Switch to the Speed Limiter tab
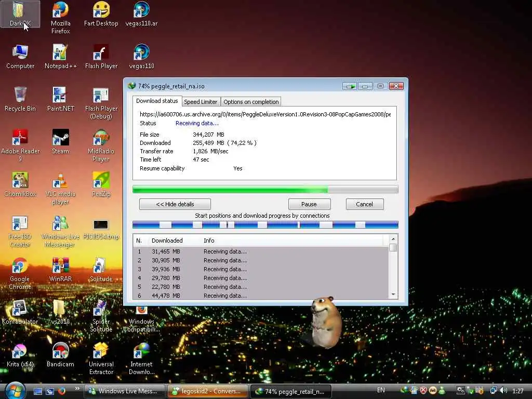Image resolution: width=532 pixels, height=399 pixels. 201,102
